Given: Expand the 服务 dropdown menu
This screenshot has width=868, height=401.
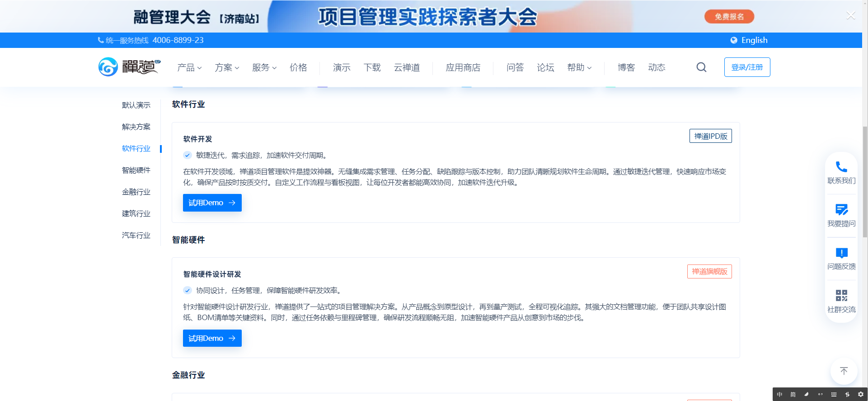Looking at the screenshot, I should 264,67.
